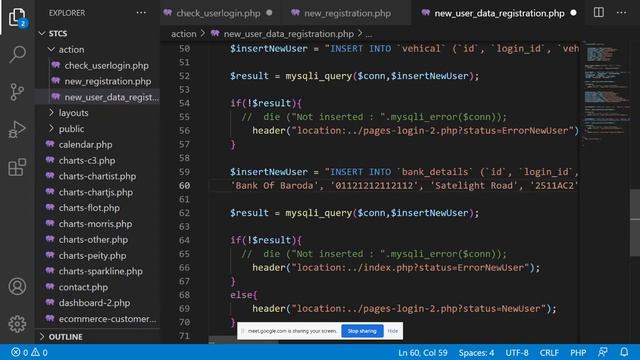Open check_userlogin.php in explorer tree
The width and height of the screenshot is (640, 360).
[x=107, y=65]
